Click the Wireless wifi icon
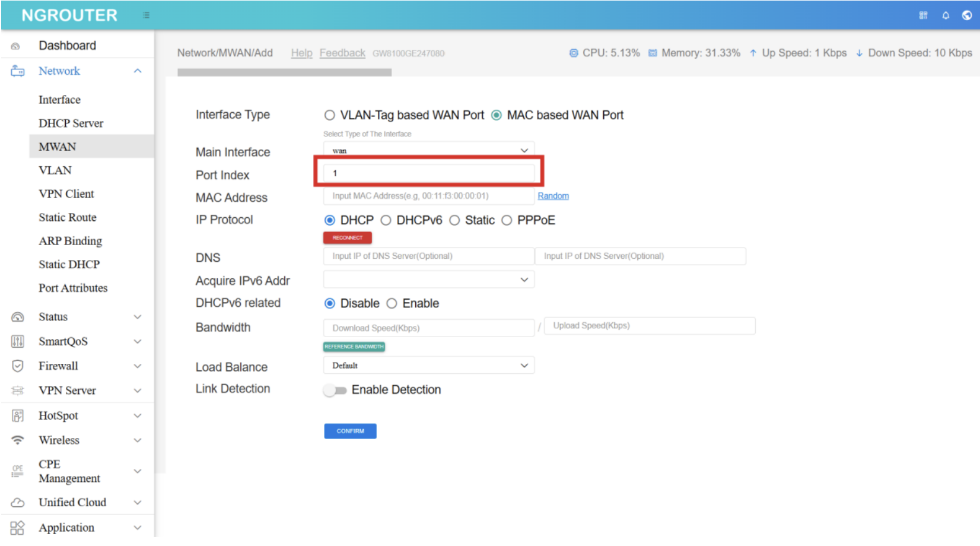Viewport: 980px width, 546px height. (x=18, y=440)
